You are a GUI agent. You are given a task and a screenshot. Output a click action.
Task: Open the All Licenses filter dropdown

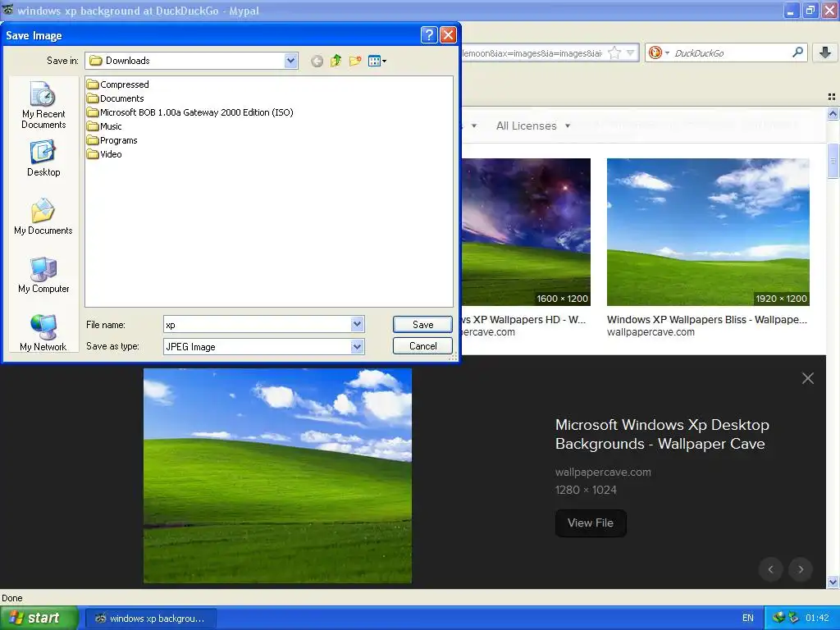[533, 126]
